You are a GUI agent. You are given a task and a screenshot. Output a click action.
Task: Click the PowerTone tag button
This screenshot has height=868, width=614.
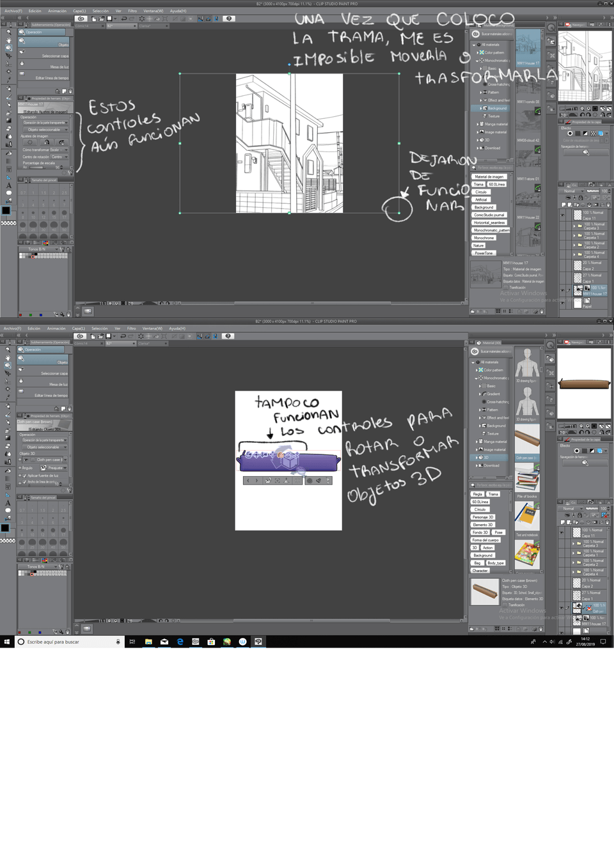tap(484, 253)
